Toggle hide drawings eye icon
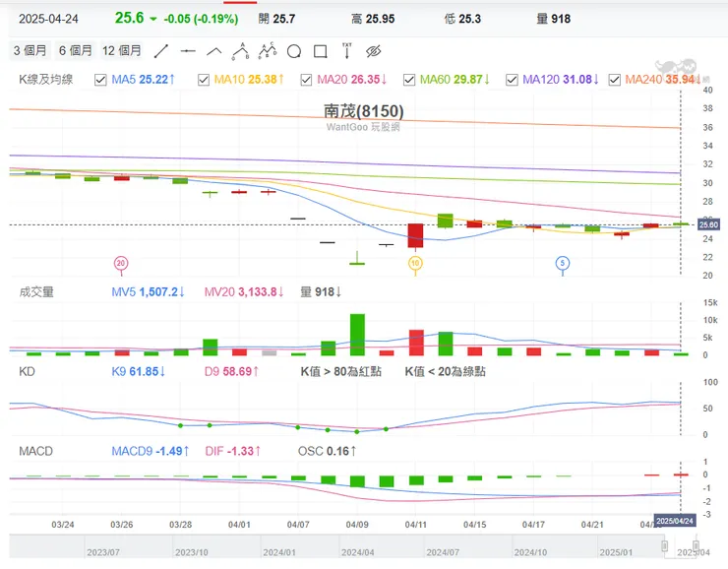The image size is (728, 569). pos(373,51)
